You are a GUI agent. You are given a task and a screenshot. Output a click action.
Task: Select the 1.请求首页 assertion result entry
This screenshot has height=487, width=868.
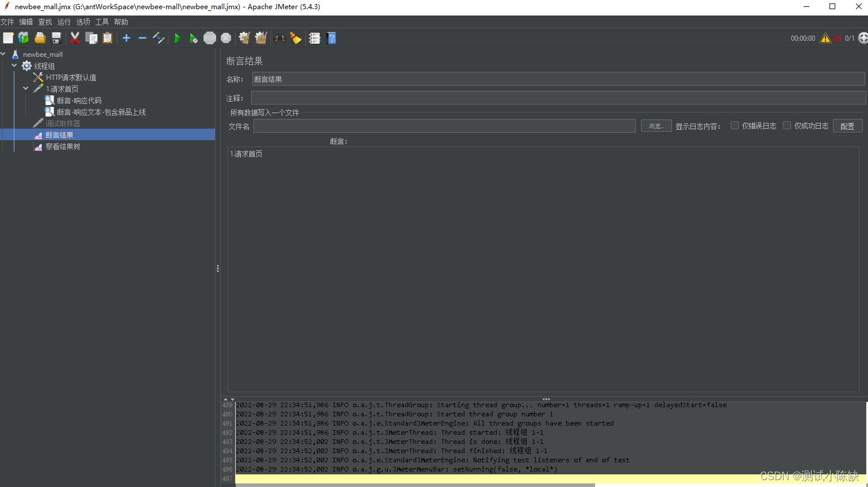click(247, 154)
